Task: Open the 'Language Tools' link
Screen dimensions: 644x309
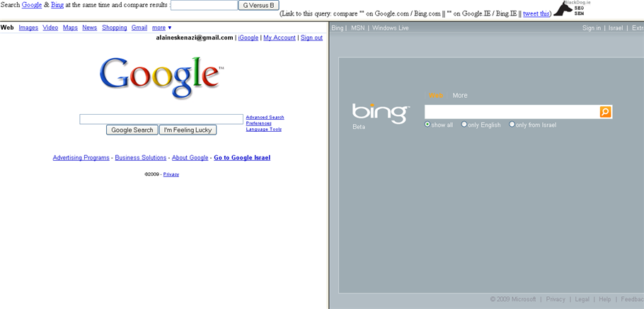Action: (264, 129)
